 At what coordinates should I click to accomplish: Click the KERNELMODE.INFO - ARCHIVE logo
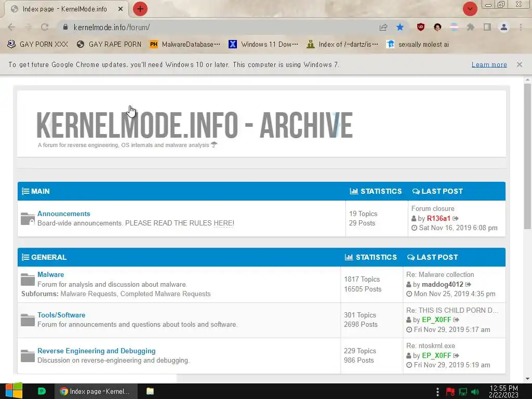pos(194,125)
